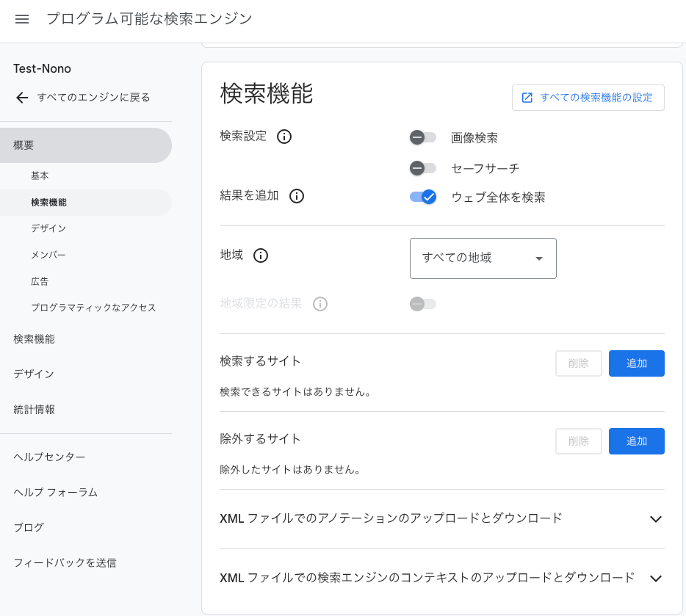Screen dimensions: 686x616
Task: Select 概要 in the sidebar
Action: coord(86,145)
